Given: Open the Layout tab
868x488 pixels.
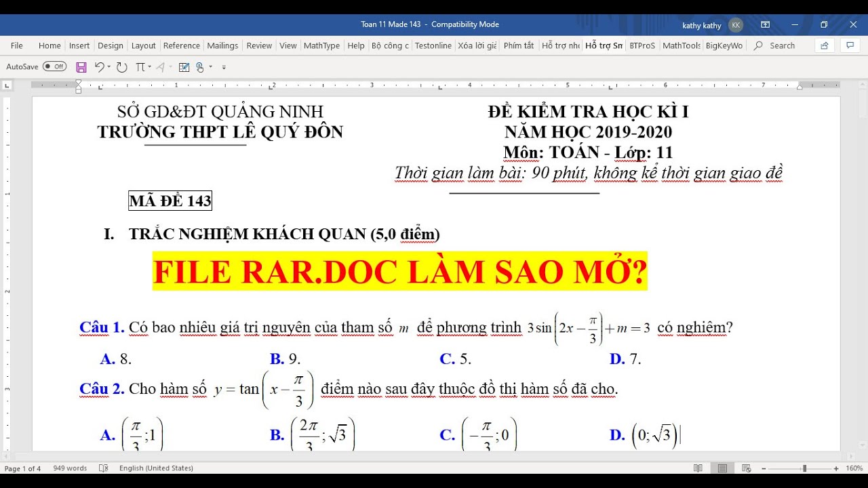Looking at the screenshot, I should point(144,45).
